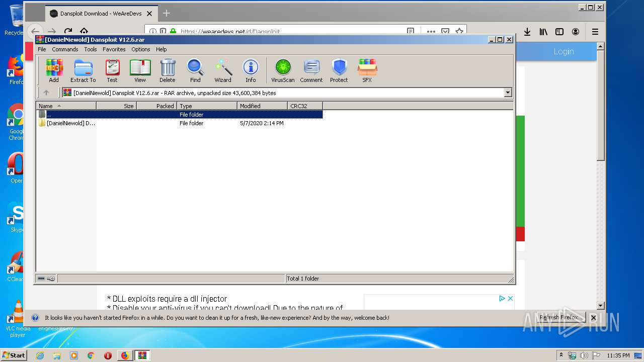Screen dimensions: 644x362
Task: Launch Internet Explorer from taskbar
Action: point(40,355)
